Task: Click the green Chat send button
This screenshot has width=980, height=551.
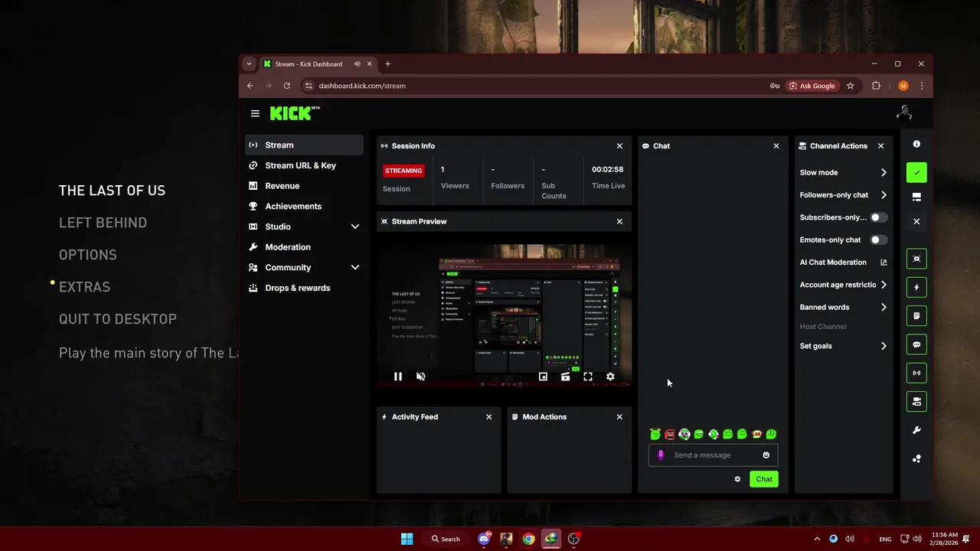Action: click(x=764, y=479)
